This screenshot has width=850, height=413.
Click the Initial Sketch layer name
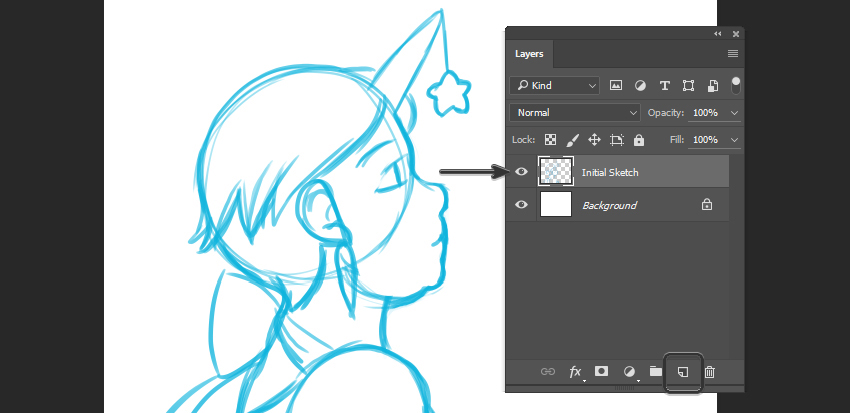(610, 172)
